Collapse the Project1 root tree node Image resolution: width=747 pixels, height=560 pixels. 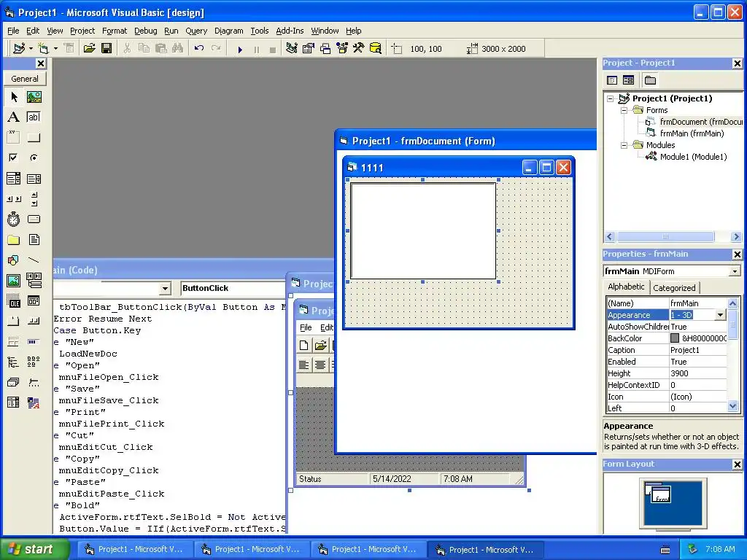tap(611, 98)
